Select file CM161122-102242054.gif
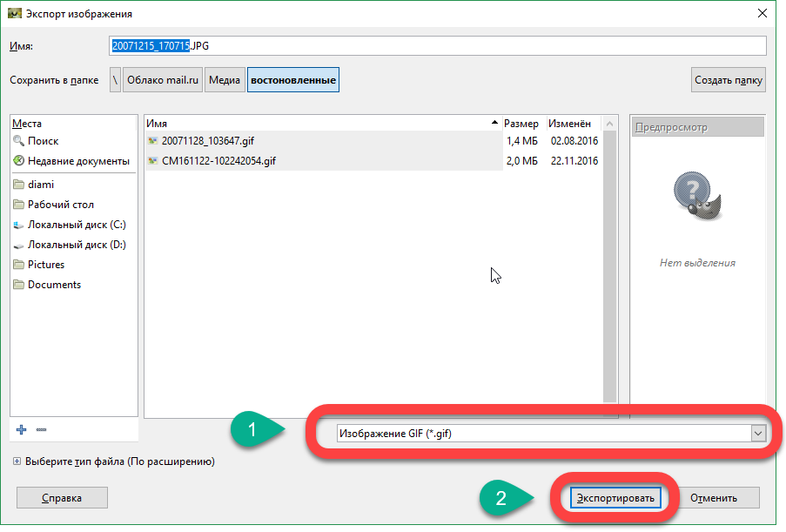 218,161
